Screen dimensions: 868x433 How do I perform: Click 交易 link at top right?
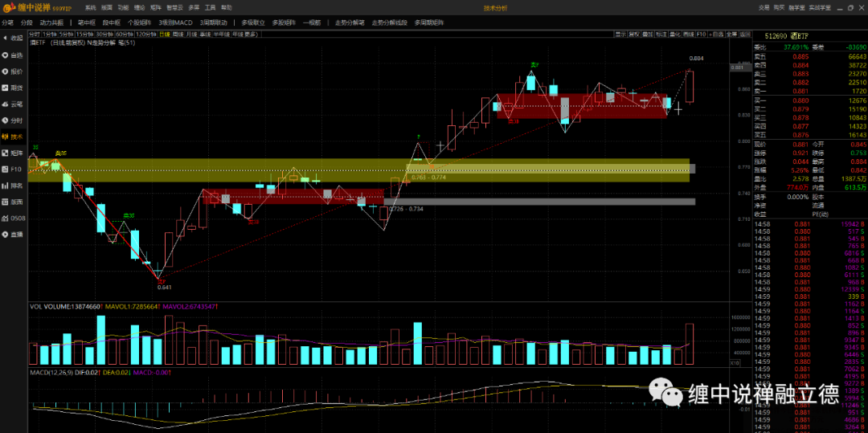click(764, 8)
